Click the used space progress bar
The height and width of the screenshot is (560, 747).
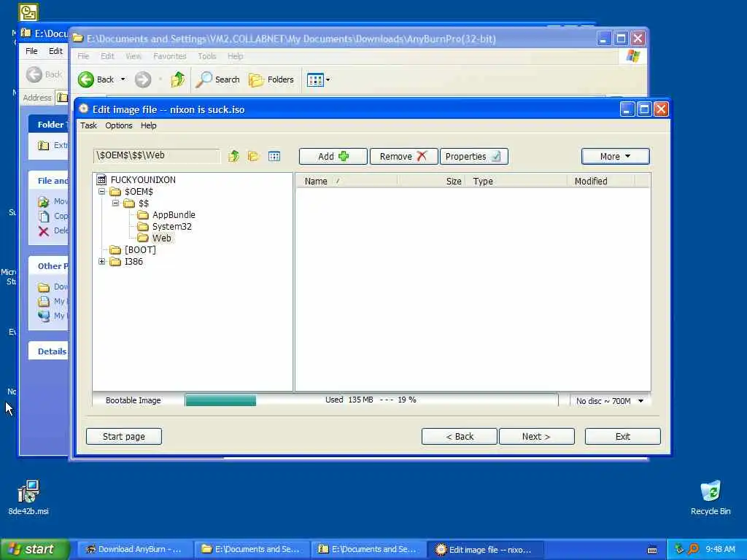tap(371, 400)
